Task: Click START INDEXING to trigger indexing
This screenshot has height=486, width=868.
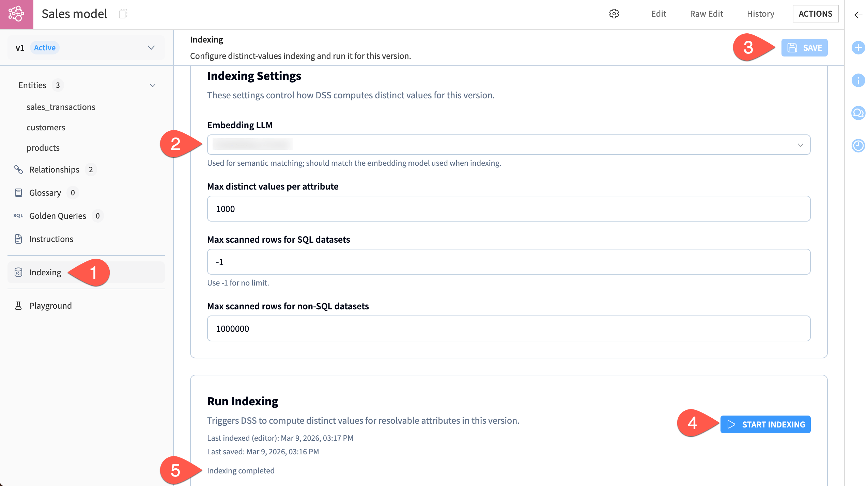Action: point(765,424)
